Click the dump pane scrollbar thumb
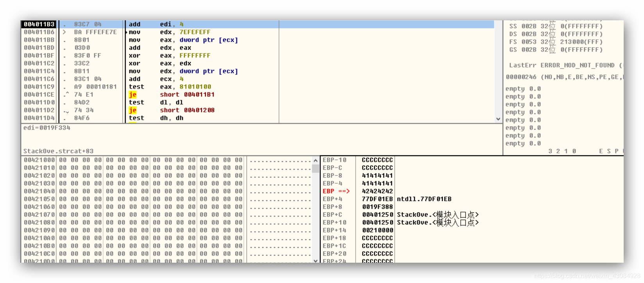 point(316,169)
